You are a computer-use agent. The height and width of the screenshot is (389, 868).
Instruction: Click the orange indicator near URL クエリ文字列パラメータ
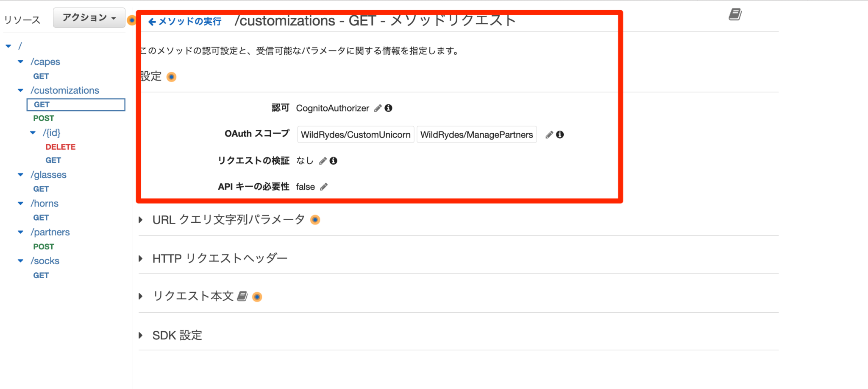coord(315,220)
